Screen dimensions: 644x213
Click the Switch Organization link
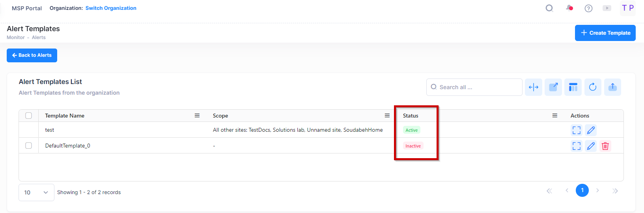[x=111, y=8]
